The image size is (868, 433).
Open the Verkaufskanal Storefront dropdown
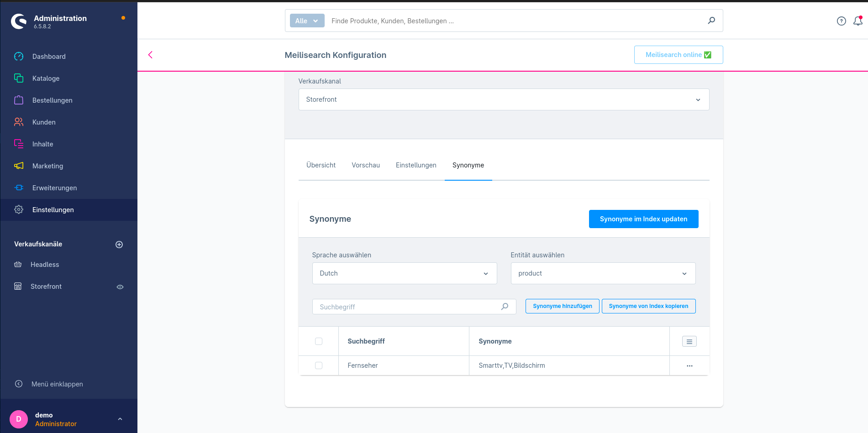pyautogui.click(x=504, y=99)
